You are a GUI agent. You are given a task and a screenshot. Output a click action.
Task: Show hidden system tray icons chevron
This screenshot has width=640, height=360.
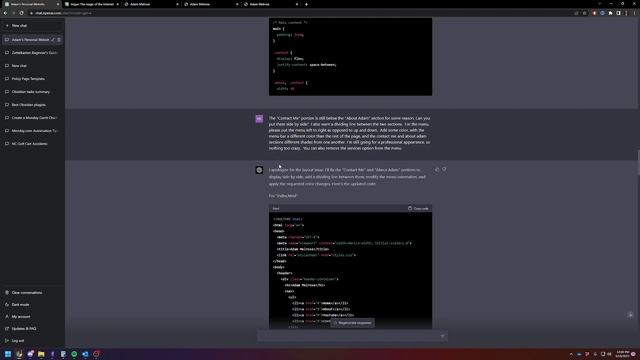pyautogui.click(x=571, y=354)
